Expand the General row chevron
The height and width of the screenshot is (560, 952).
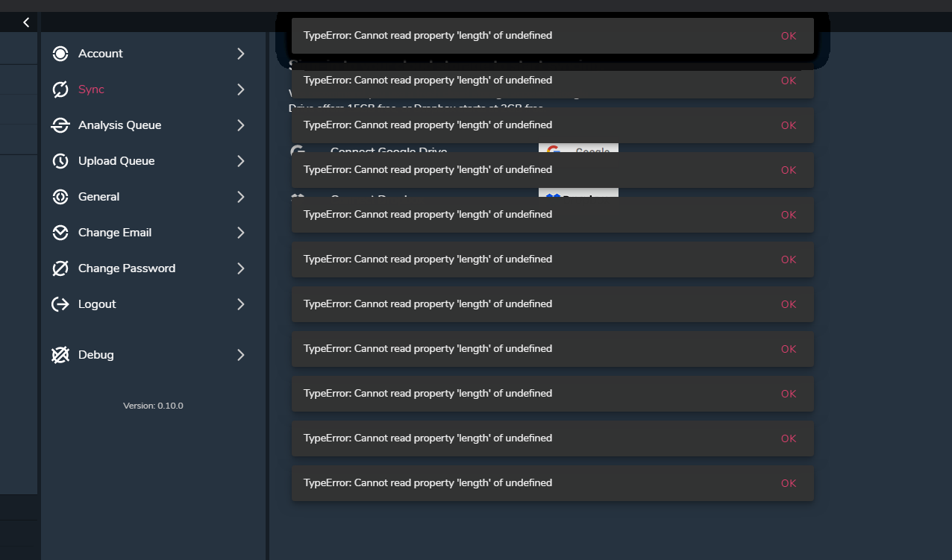tap(240, 197)
